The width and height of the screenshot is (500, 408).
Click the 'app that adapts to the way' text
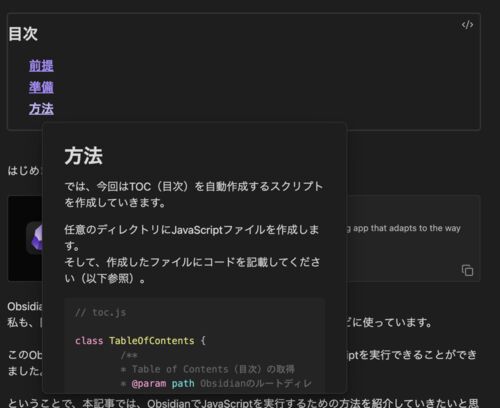point(407,228)
